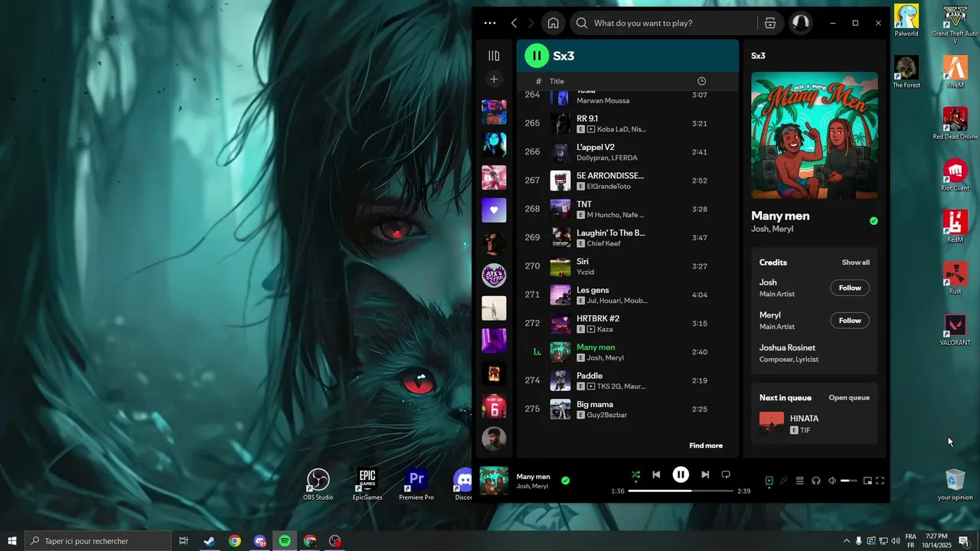
Task: Toggle the saved checkmark in the player bar
Action: click(x=565, y=481)
